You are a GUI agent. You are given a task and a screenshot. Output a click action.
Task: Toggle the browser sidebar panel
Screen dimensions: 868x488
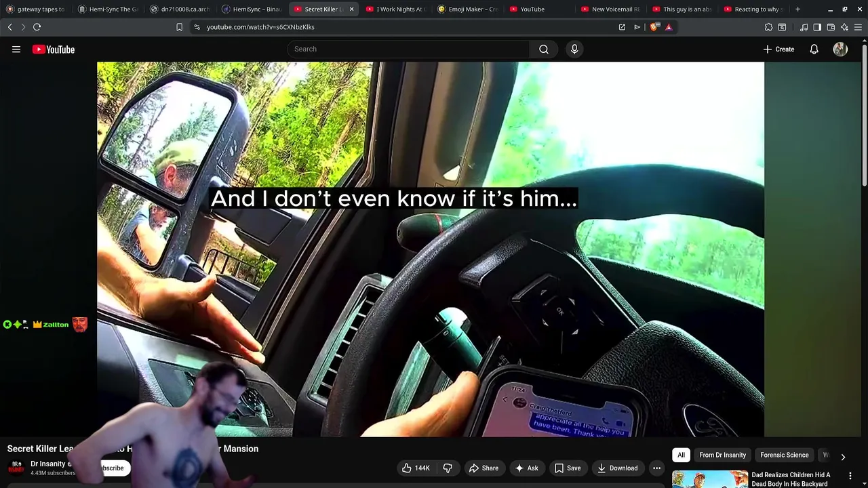pyautogui.click(x=817, y=27)
